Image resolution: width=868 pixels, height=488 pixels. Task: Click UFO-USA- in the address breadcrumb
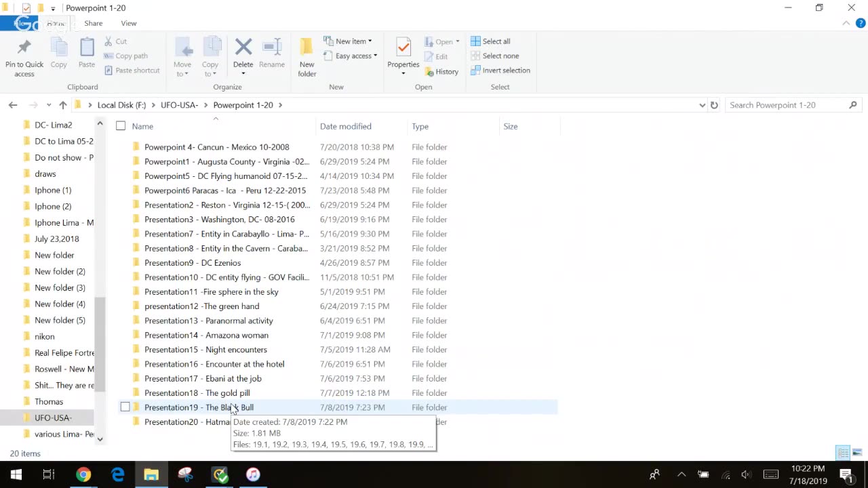coord(179,105)
